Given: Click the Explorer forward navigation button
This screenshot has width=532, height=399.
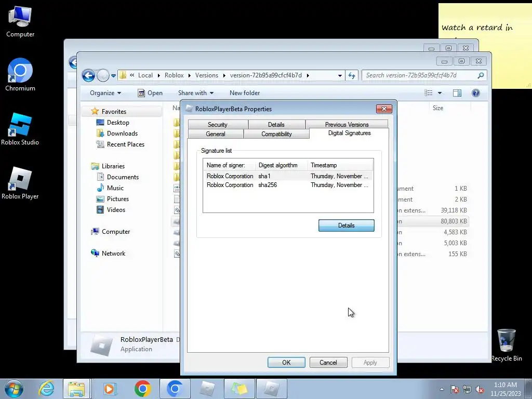Looking at the screenshot, I should pyautogui.click(x=103, y=75).
